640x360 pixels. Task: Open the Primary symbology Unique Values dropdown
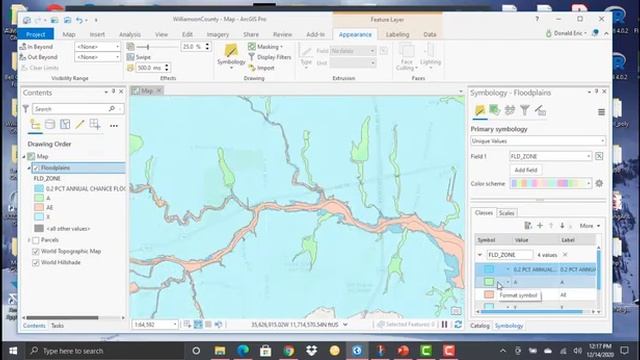(x=538, y=141)
